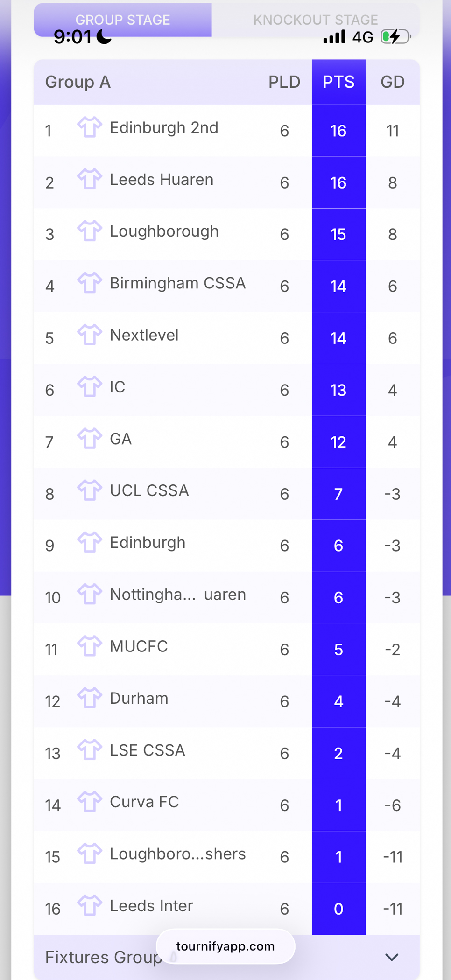Click the Birmingham CSSA shirt icon
The height and width of the screenshot is (980, 451).
click(x=89, y=283)
